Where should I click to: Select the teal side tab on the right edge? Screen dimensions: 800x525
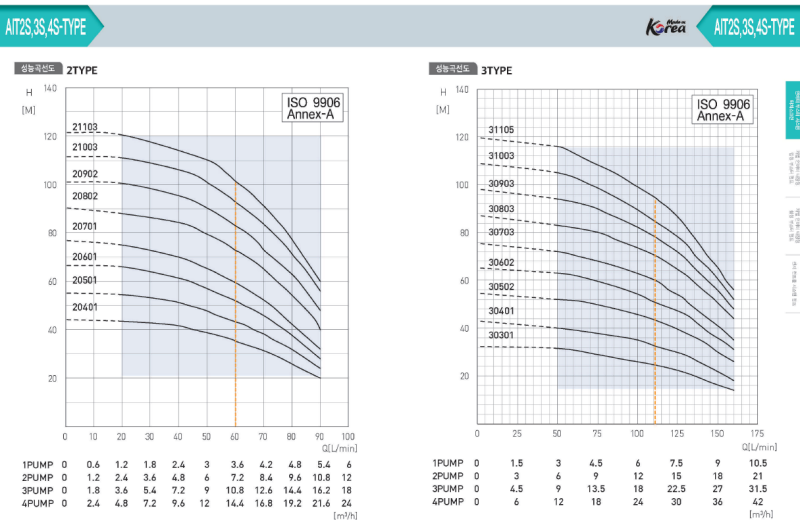pyautogui.click(x=793, y=110)
